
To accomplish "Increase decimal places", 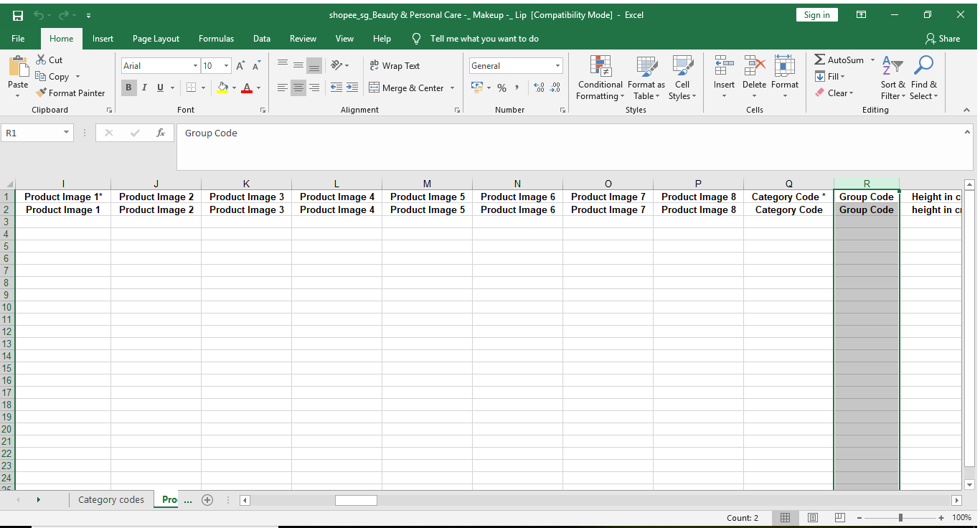I will tap(540, 88).
